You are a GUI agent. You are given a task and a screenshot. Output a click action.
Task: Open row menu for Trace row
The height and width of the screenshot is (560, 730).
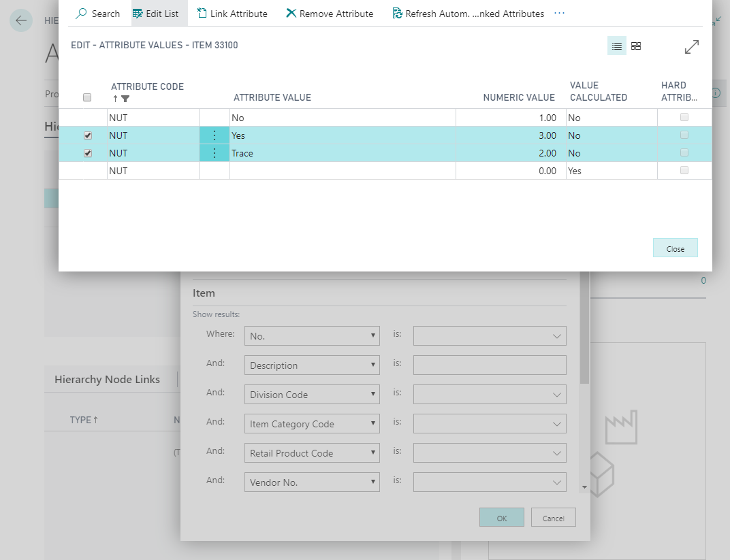coord(215,153)
